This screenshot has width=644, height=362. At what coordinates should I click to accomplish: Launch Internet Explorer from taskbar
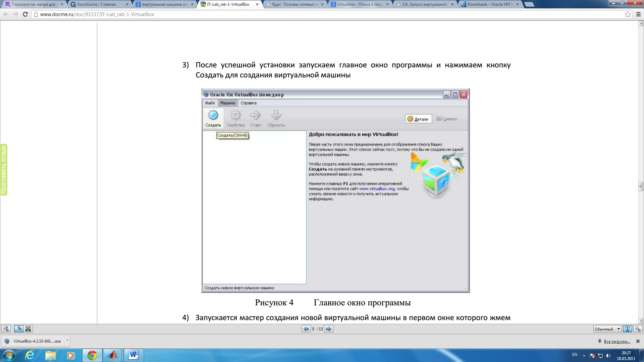click(x=30, y=355)
